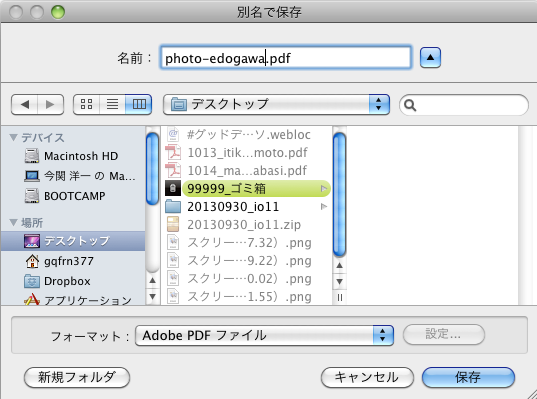Screen dimensions: 537x399
Task: Click the PNG icon for スクリー…7.32
Action: click(173, 243)
